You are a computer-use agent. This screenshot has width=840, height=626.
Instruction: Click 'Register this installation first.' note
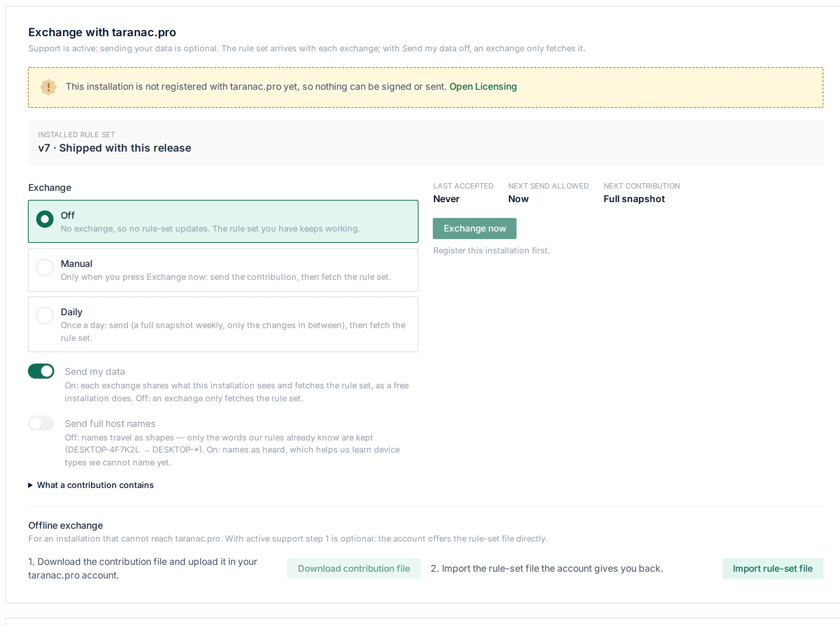point(491,250)
